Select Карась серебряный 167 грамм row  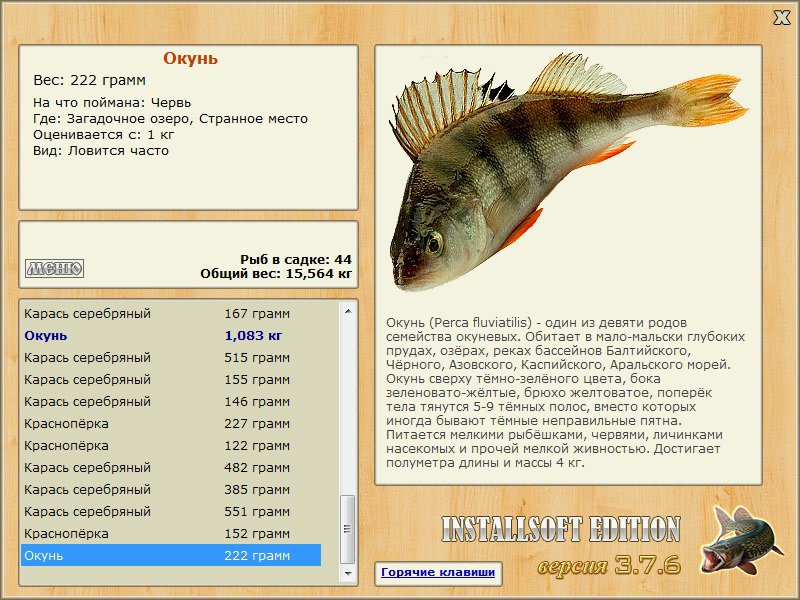point(171,314)
